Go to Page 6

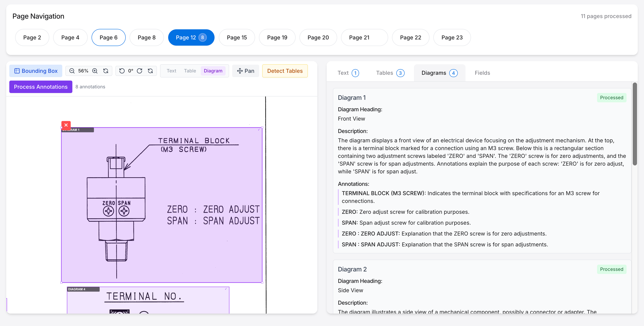pos(108,37)
